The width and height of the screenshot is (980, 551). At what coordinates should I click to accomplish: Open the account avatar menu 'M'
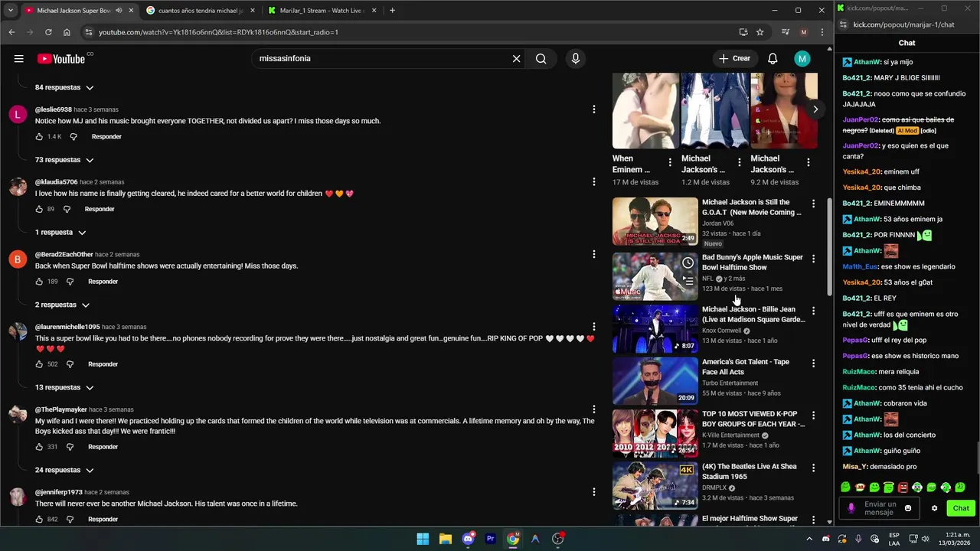coord(802,58)
